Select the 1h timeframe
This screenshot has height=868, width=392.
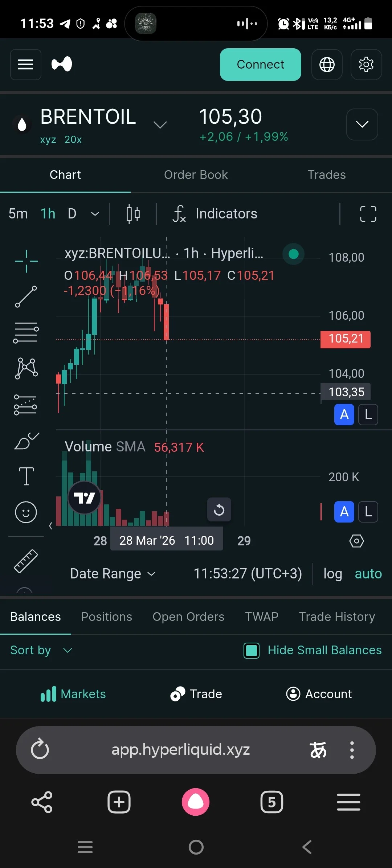[x=48, y=214]
